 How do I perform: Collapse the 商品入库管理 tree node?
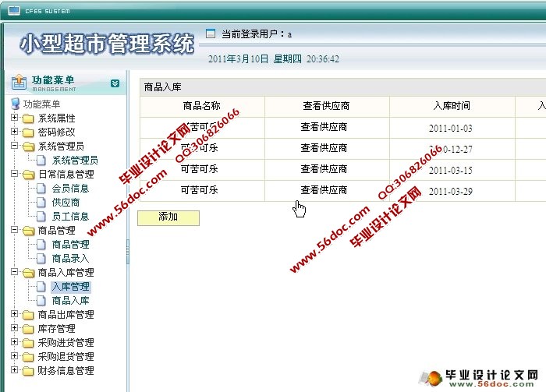pyautogui.click(x=14, y=272)
